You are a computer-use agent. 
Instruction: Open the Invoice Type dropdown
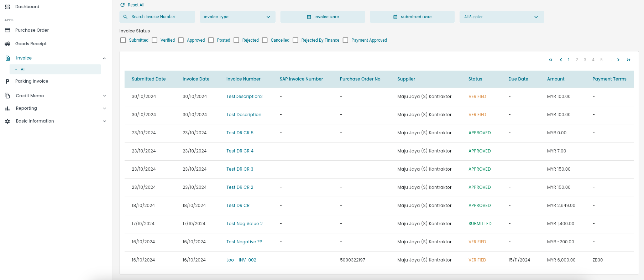(237, 17)
